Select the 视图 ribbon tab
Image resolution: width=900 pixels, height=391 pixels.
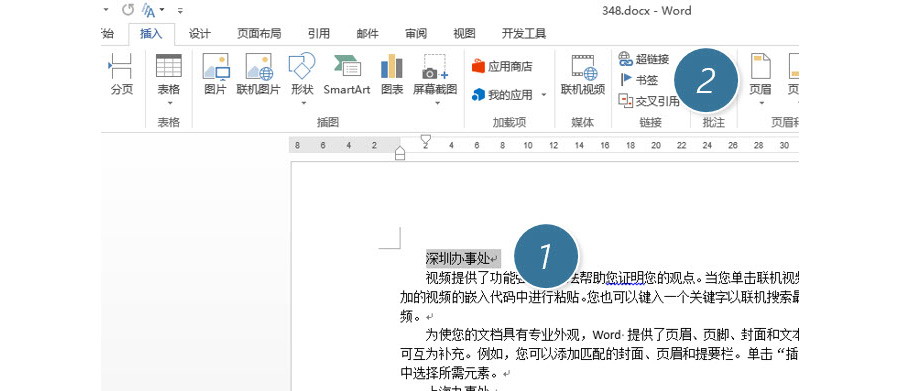(464, 34)
